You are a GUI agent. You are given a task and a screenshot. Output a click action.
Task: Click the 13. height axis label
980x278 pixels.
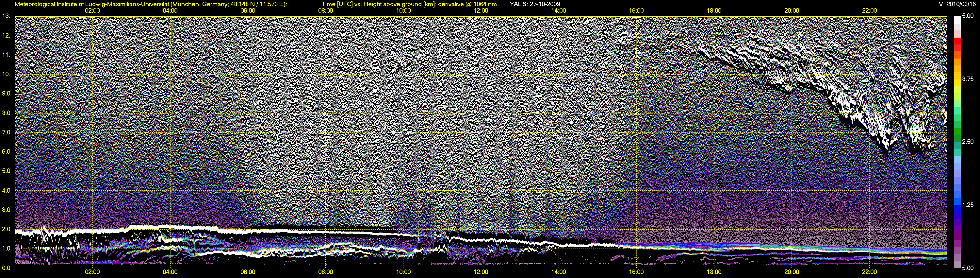click(x=6, y=16)
